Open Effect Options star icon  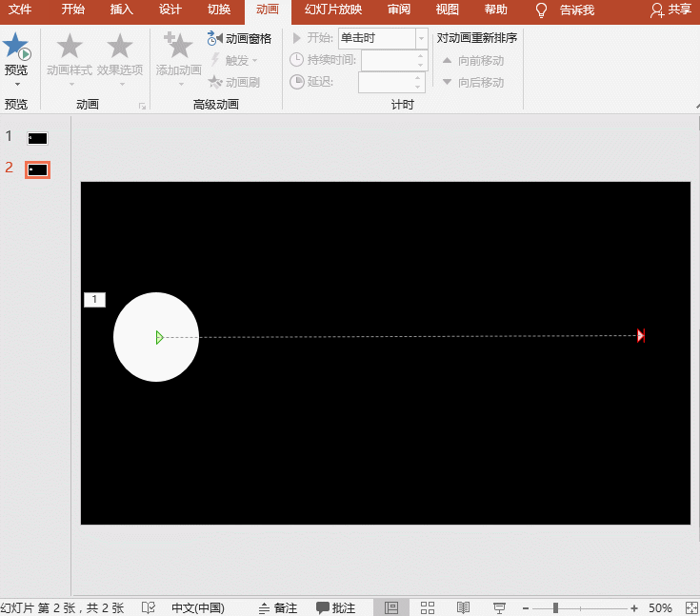(120, 47)
